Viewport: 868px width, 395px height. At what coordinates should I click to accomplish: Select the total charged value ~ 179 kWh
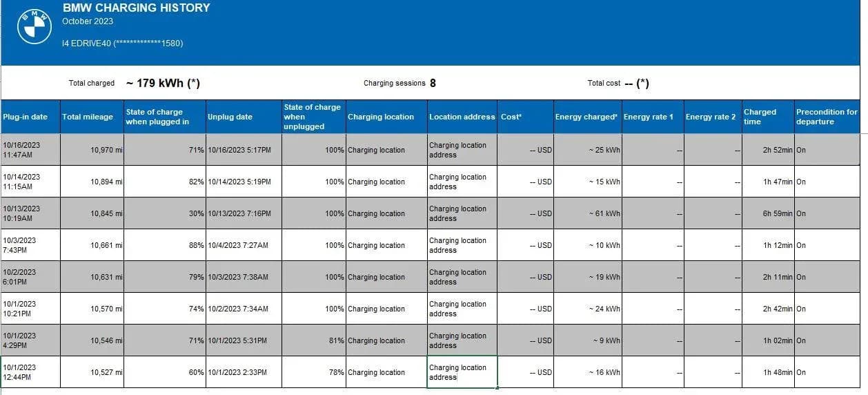(x=164, y=83)
